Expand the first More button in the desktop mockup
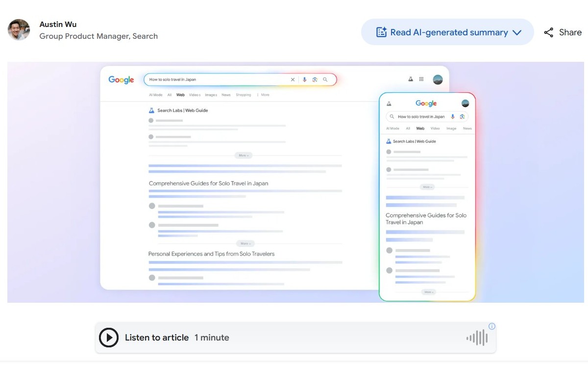588x368 pixels. tap(243, 155)
